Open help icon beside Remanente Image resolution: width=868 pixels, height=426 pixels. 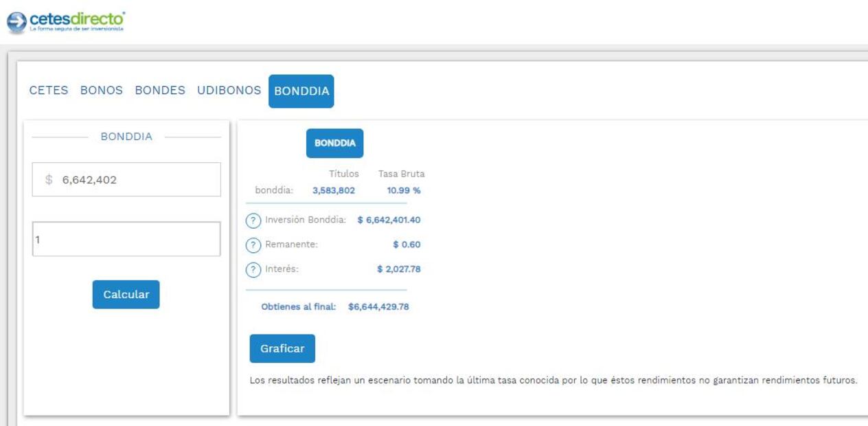(253, 245)
